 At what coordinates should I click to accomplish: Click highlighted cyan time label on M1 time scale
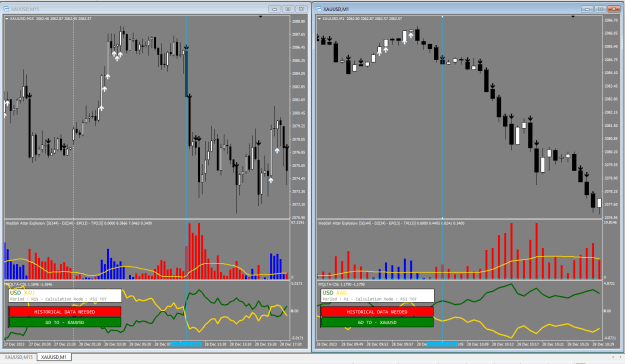coord(442,344)
